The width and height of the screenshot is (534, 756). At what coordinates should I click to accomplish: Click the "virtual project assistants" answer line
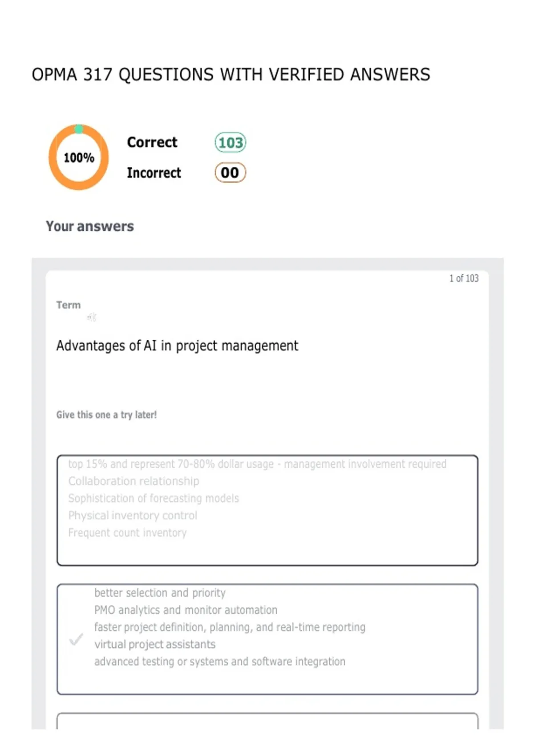click(155, 644)
